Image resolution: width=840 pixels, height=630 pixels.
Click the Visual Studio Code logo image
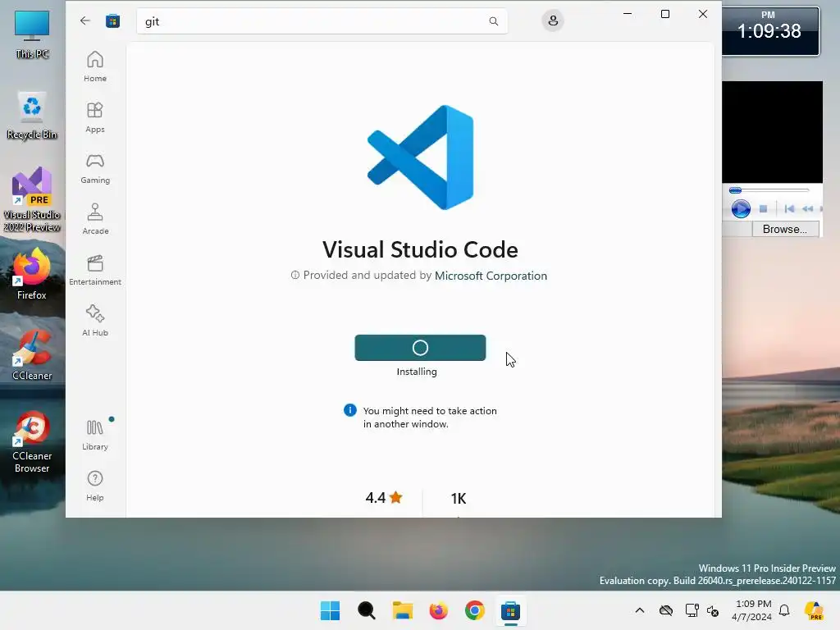coord(421,157)
